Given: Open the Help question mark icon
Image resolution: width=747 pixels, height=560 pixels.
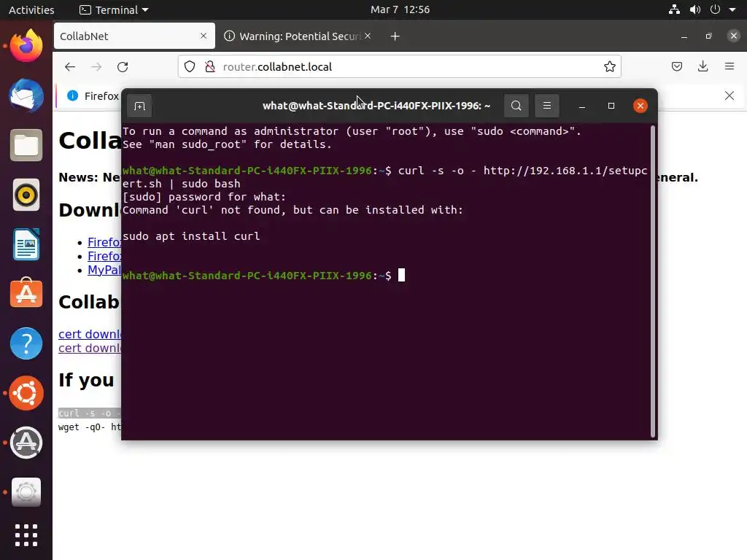Looking at the screenshot, I should tap(26, 343).
